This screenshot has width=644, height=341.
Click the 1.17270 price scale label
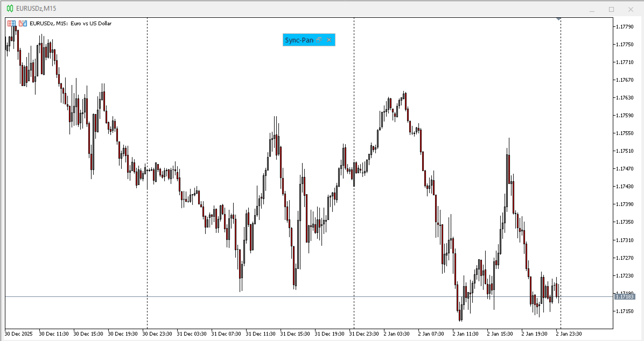(625, 258)
